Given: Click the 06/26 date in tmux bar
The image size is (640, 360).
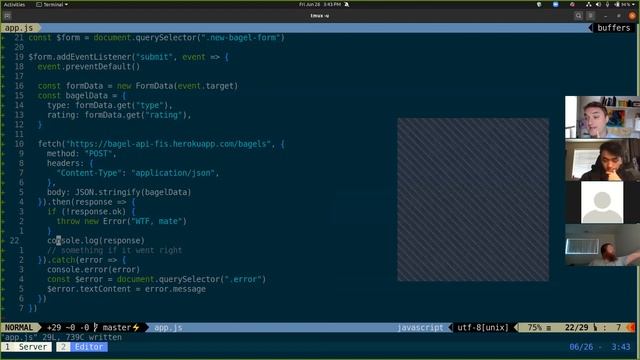Looking at the screenshot, I should click(581, 347).
